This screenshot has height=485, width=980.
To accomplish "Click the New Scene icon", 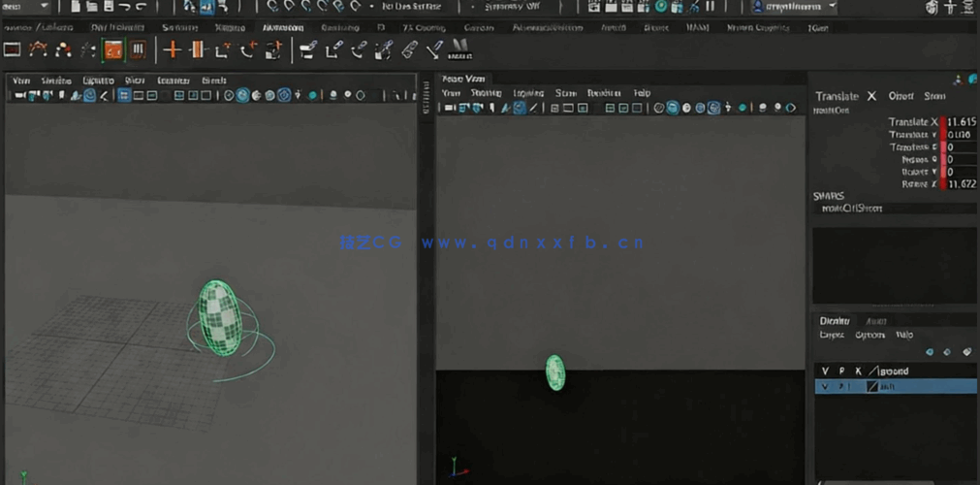I will pyautogui.click(x=75, y=7).
